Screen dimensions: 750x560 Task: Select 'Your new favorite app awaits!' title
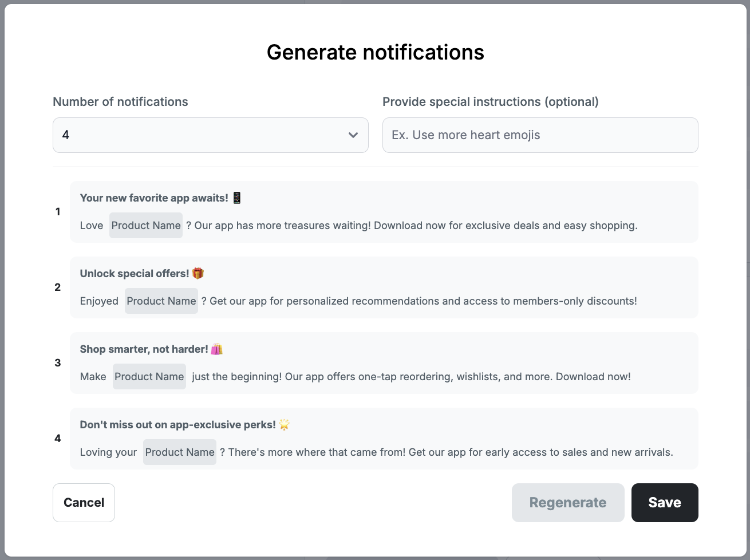point(153,198)
